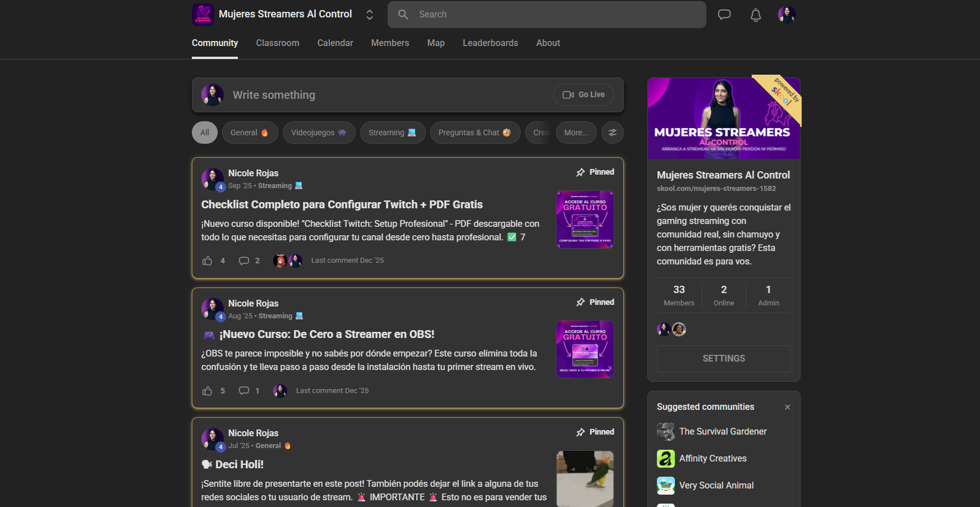The width and height of the screenshot is (980, 507).
Task: Expand the More... categories list
Action: [576, 133]
